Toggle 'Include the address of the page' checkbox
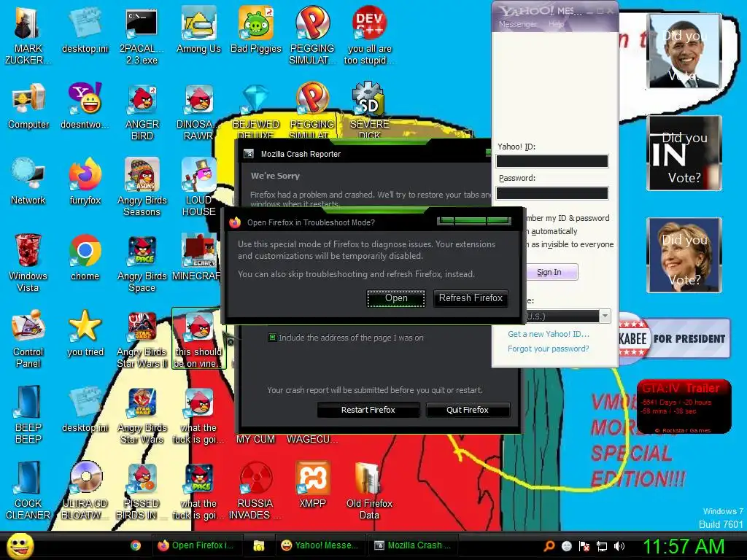The width and height of the screenshot is (747, 560). [273, 338]
